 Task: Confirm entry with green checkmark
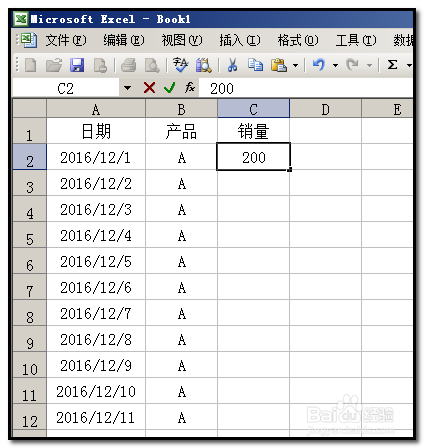coord(169,88)
